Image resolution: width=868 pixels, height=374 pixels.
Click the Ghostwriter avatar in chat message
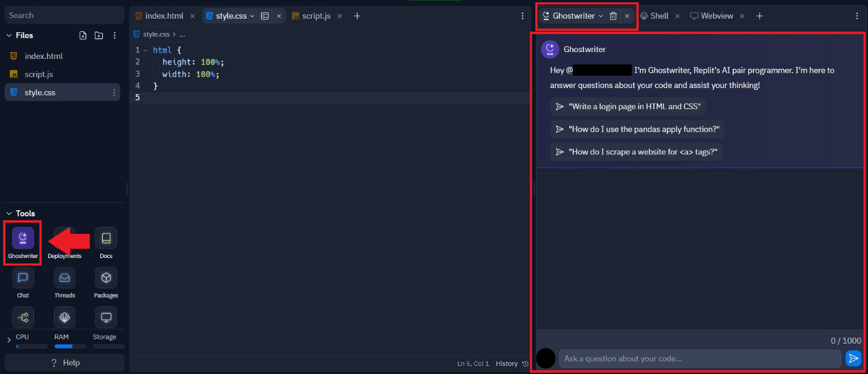tap(551, 50)
